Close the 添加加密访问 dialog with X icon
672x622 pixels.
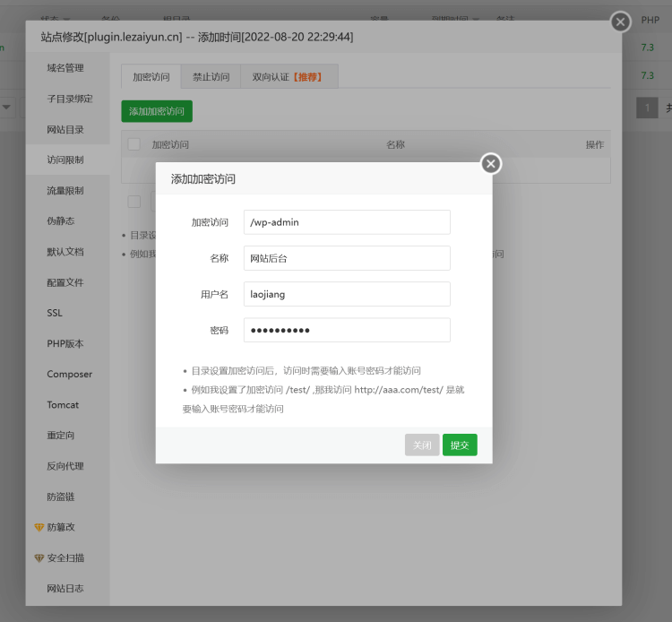click(491, 164)
